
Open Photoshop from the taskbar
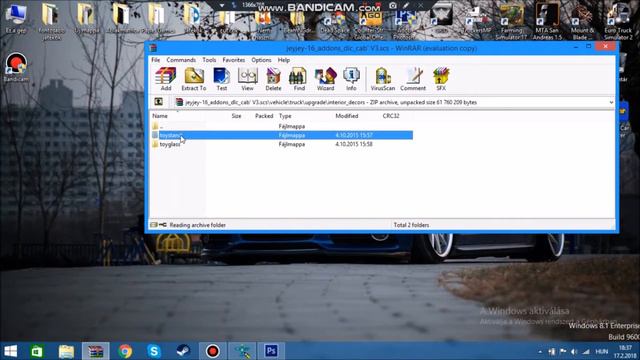(271, 351)
